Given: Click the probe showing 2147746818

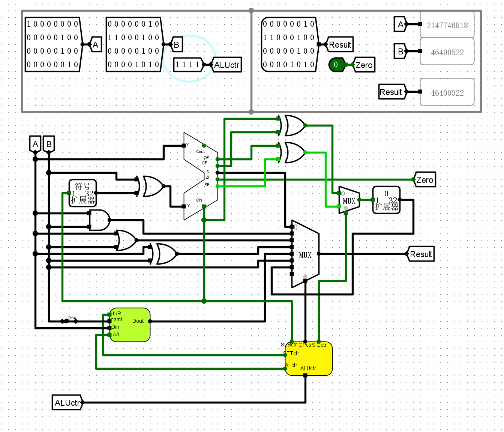Looking at the screenshot, I should point(447,24).
